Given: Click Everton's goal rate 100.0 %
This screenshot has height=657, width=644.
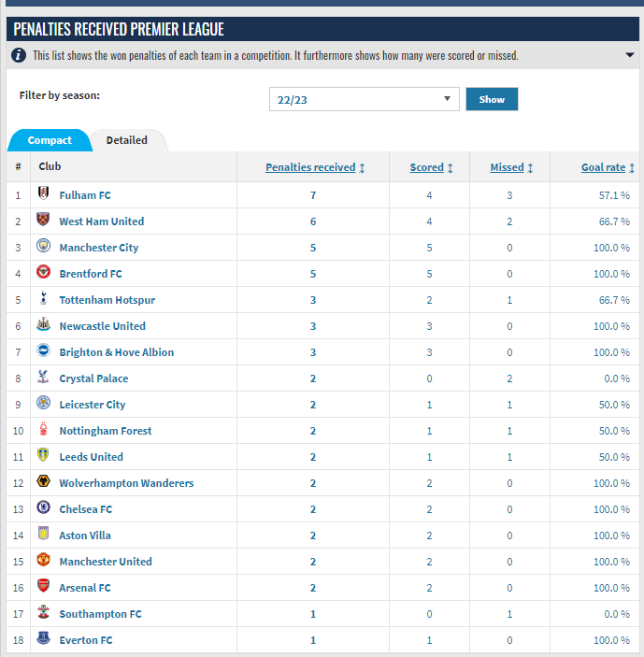Looking at the screenshot, I should (611, 640).
